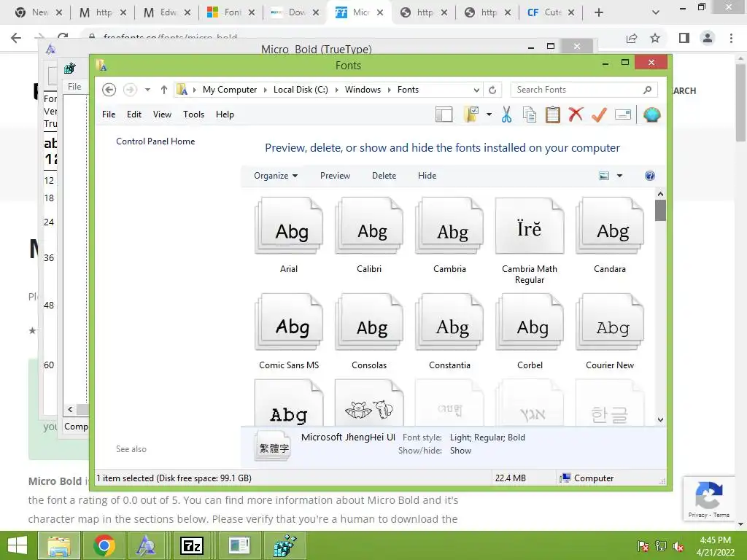Click the Copy icon in Fonts toolbar

click(x=530, y=114)
